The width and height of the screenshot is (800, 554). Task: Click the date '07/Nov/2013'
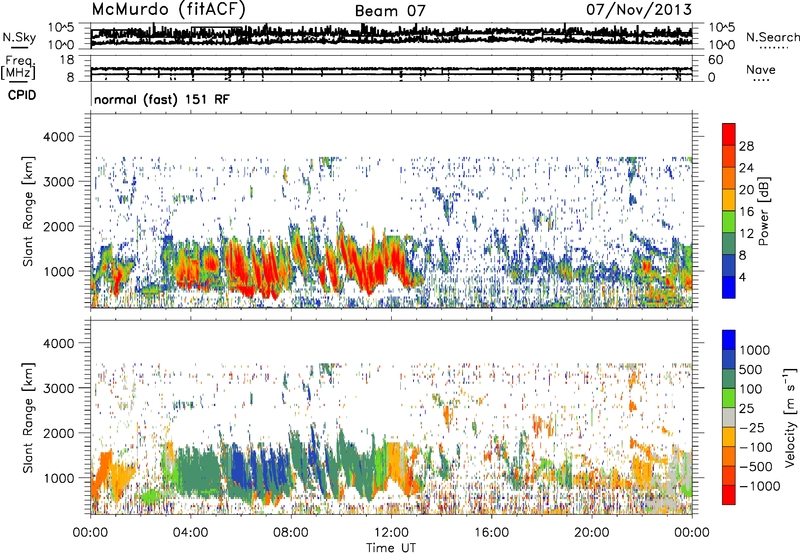pos(639,9)
